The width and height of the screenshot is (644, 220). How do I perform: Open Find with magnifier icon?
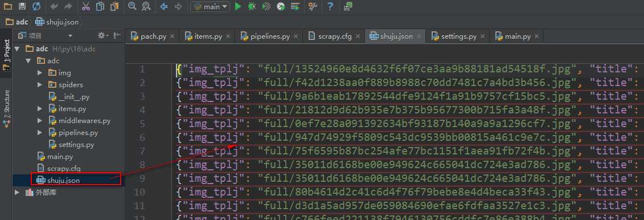pyautogui.click(x=132, y=6)
